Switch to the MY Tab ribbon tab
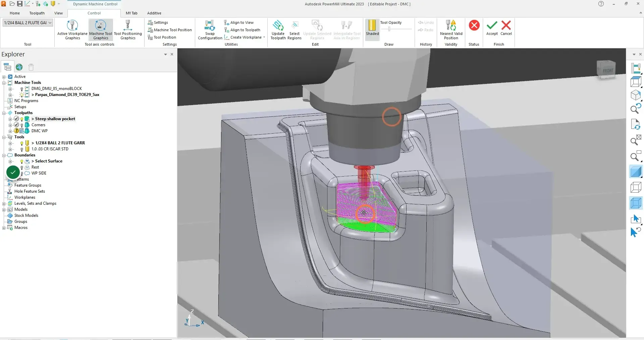Image resolution: width=644 pixels, height=340 pixels. (x=131, y=13)
